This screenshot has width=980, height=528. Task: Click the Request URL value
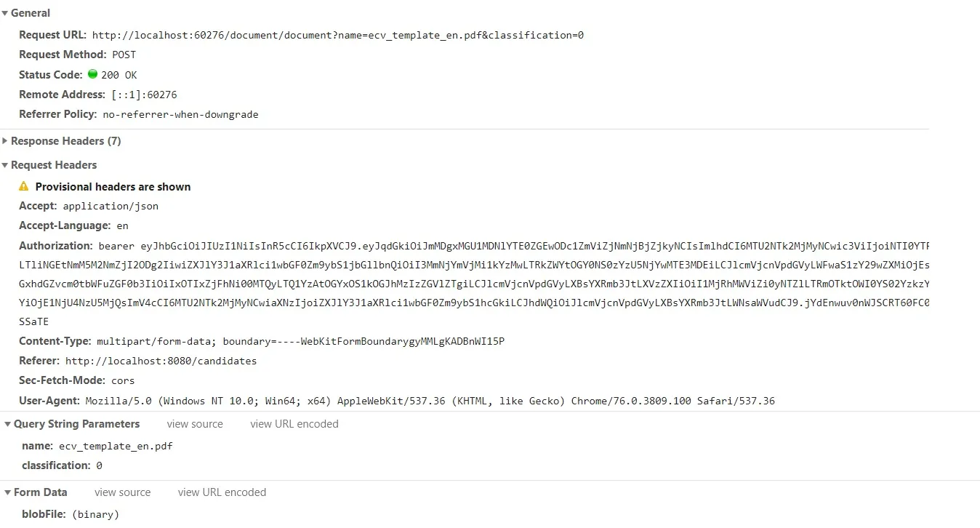(x=337, y=35)
